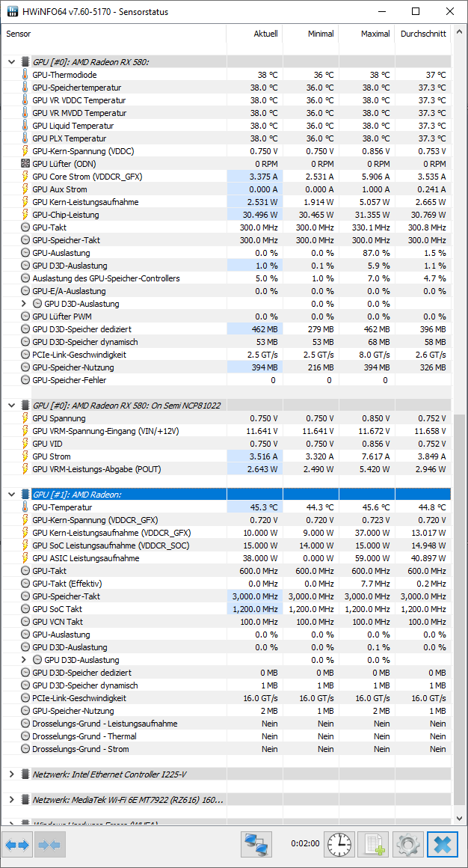Expand GPU D3D-Auslastung subgroup under GPU [#1]

click(x=23, y=660)
